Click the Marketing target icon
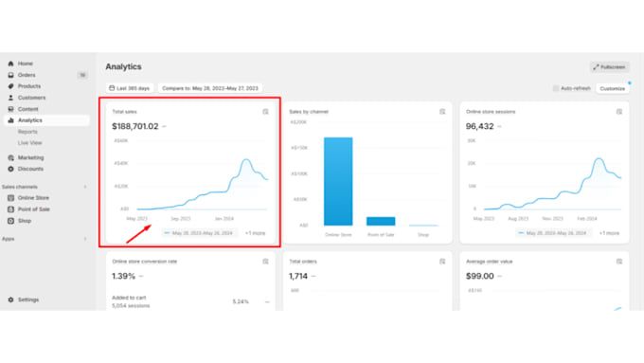 coord(10,158)
